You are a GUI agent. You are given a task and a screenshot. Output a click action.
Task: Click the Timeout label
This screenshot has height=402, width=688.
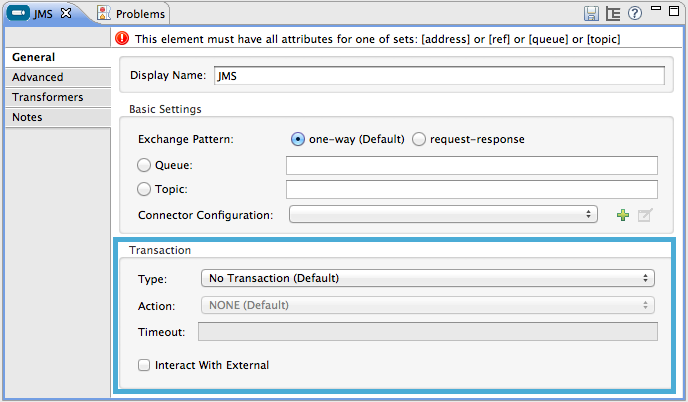161,332
